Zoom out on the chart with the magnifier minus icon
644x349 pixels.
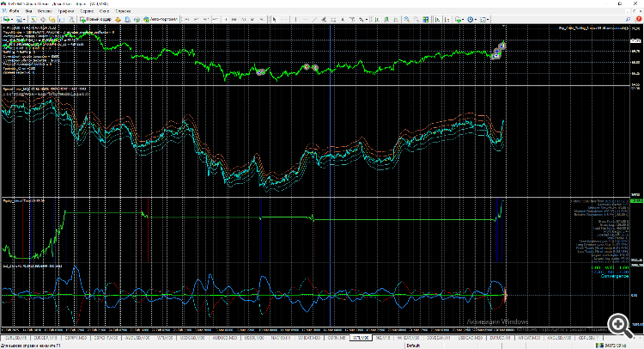click(416, 19)
